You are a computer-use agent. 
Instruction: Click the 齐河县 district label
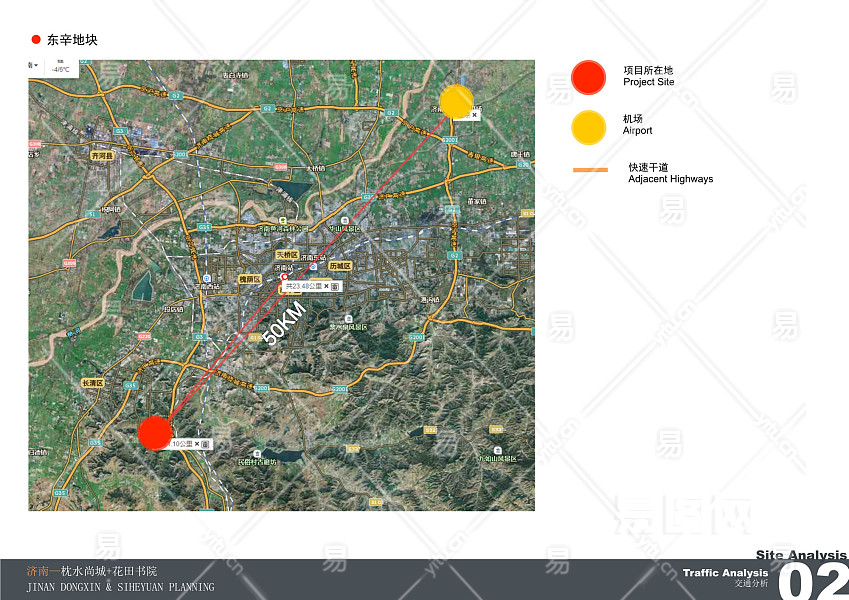coord(102,157)
